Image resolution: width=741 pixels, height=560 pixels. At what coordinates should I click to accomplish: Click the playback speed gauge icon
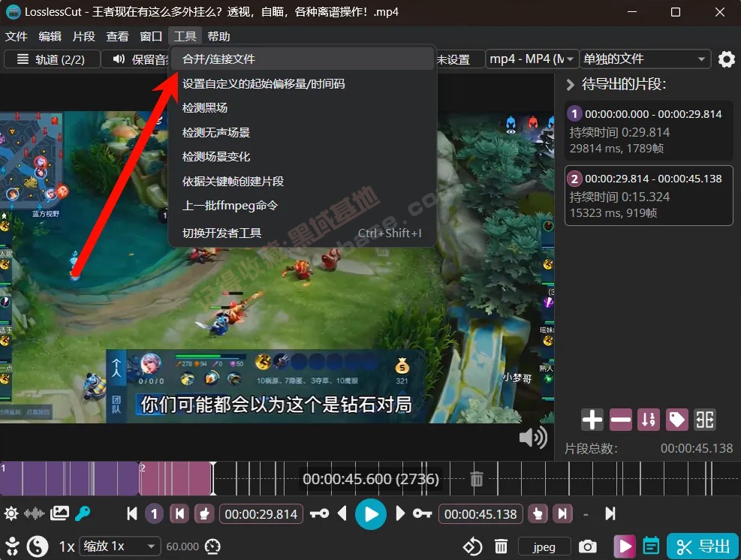212,546
